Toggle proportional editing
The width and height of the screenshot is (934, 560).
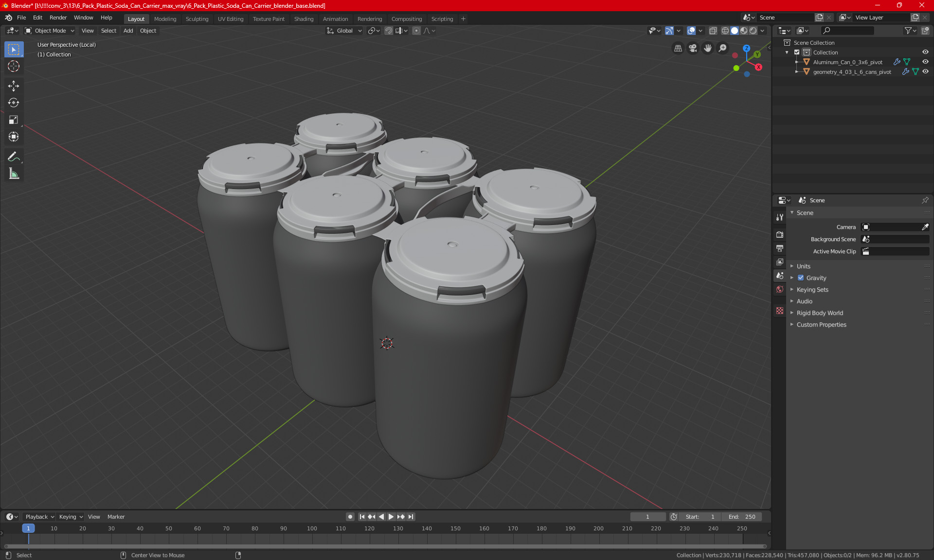point(416,31)
